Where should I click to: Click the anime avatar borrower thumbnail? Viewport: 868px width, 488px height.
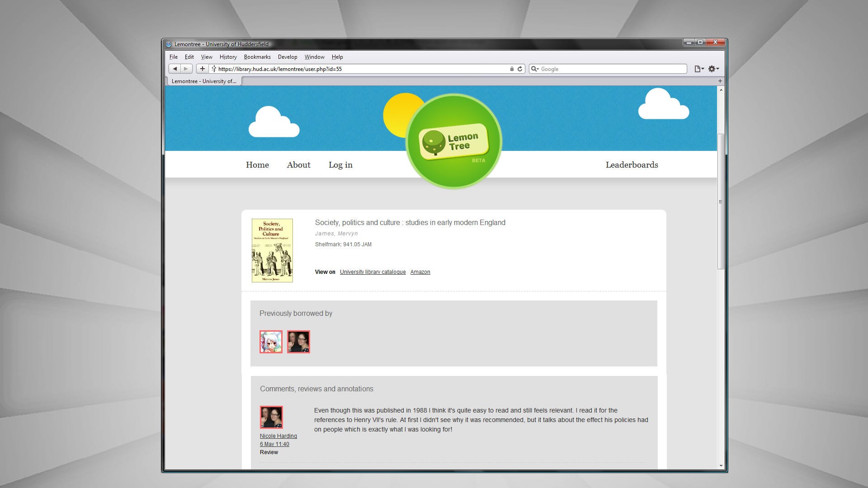click(x=271, y=342)
